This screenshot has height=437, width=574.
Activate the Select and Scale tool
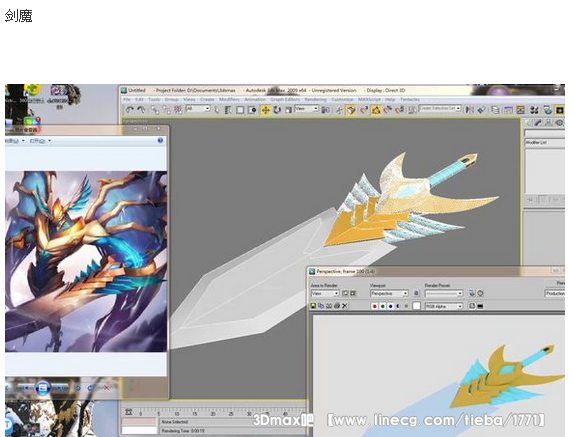coord(288,110)
